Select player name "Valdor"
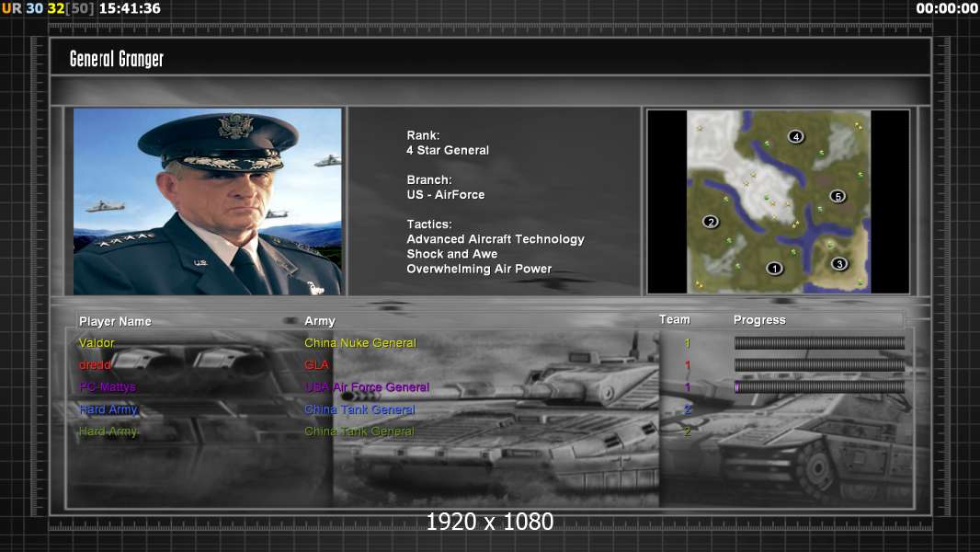This screenshot has width=980, height=552. 97,342
